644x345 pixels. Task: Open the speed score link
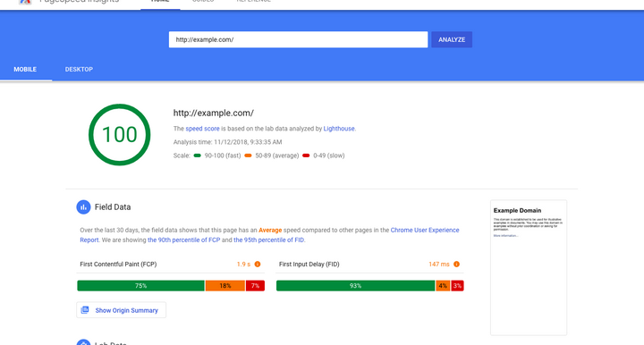point(202,129)
